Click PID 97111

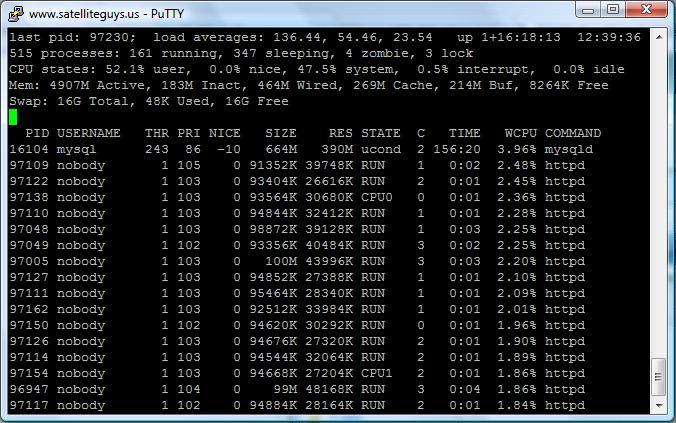(x=29, y=293)
